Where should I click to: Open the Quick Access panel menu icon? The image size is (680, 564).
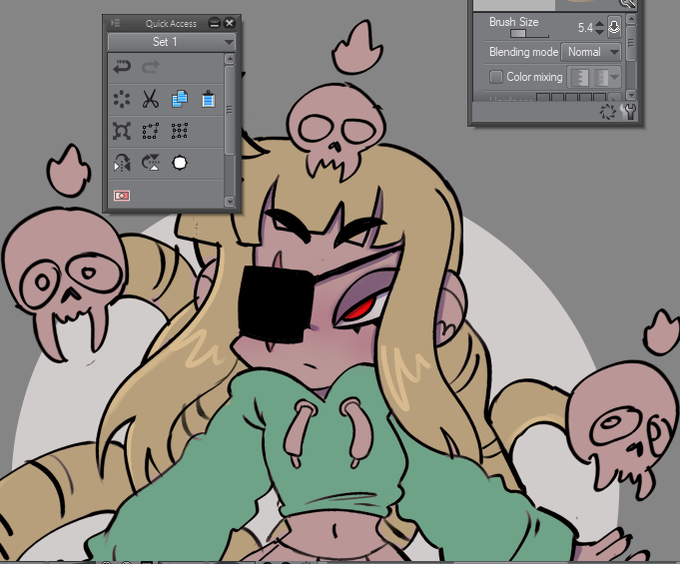[x=115, y=23]
